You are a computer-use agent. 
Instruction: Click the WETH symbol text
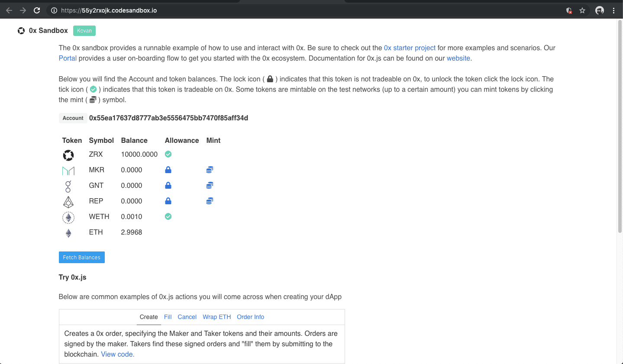[x=99, y=216]
